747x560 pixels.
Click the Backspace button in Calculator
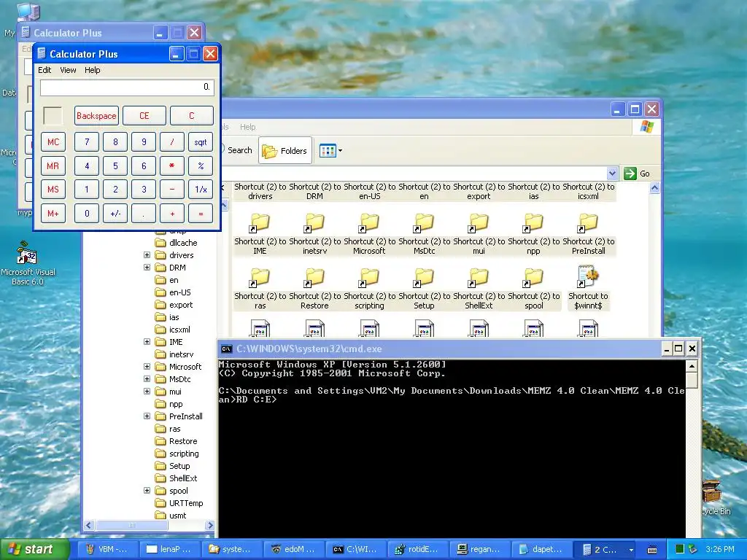click(x=96, y=116)
